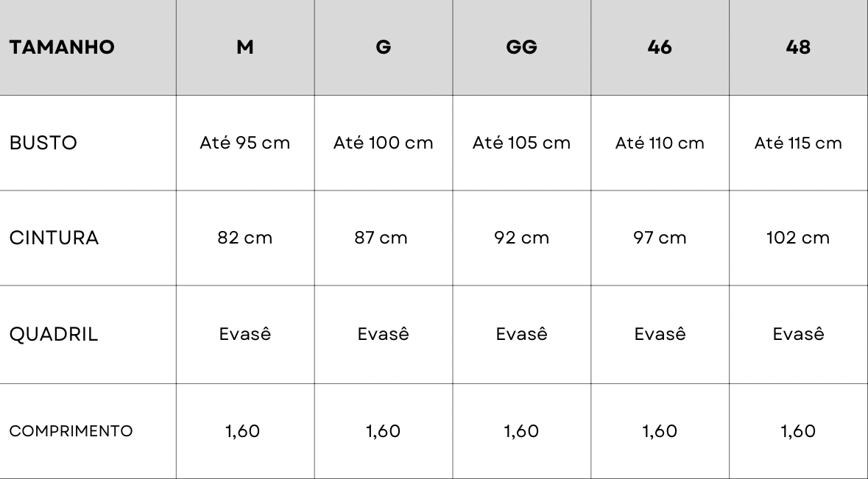Select the 97 cm waist cell

(x=660, y=238)
